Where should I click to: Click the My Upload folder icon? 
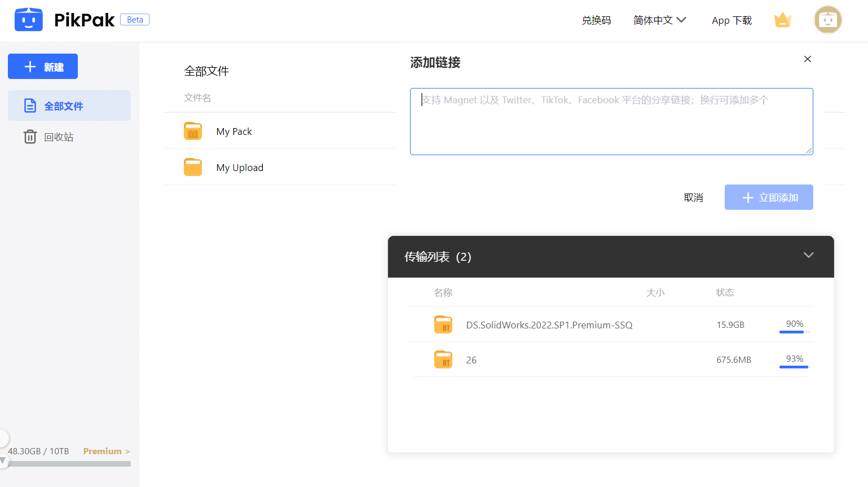[x=193, y=167]
